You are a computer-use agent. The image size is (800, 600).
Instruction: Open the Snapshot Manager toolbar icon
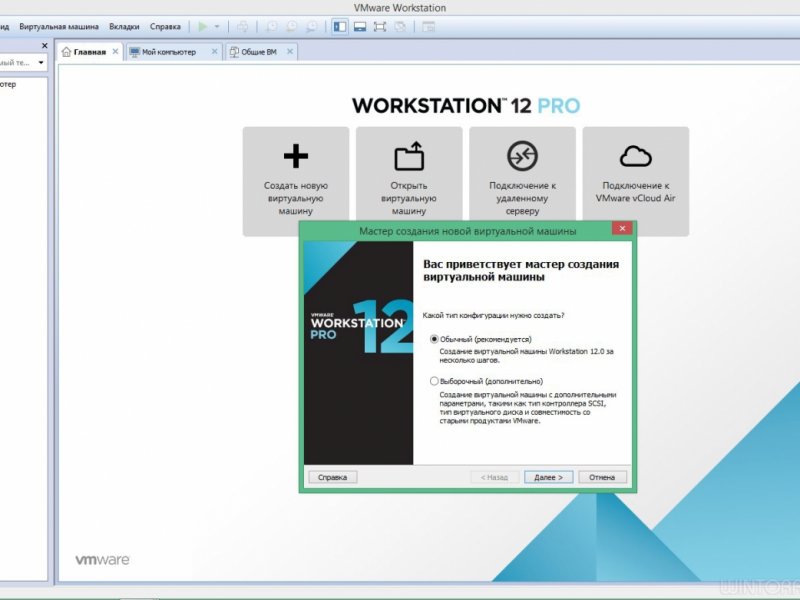(x=311, y=27)
